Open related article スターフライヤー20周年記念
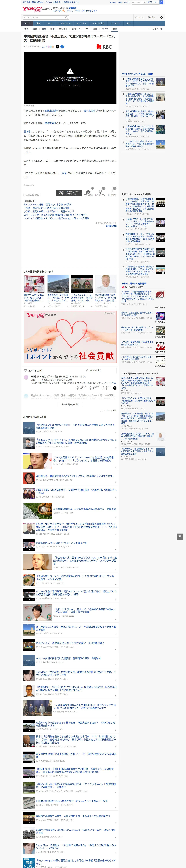The height and width of the screenshot is (868, 186). (x=55, y=215)
